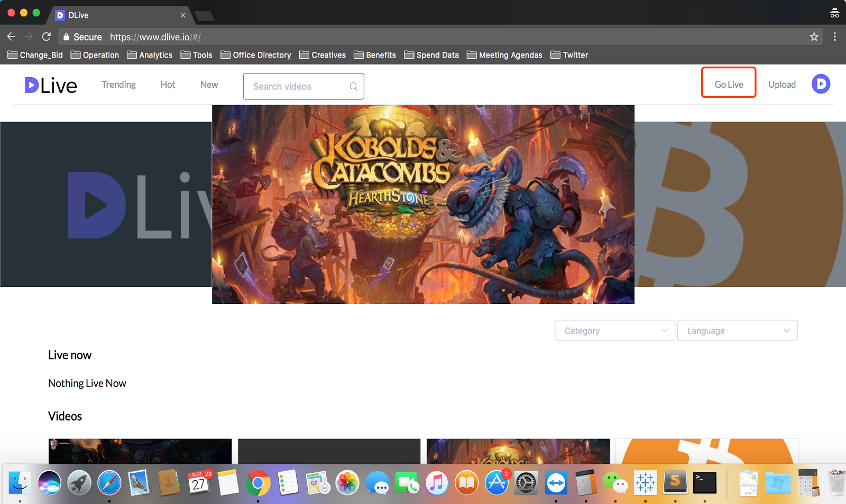Open Sublime Text from the dock
The width and height of the screenshot is (846, 504).
[675, 483]
